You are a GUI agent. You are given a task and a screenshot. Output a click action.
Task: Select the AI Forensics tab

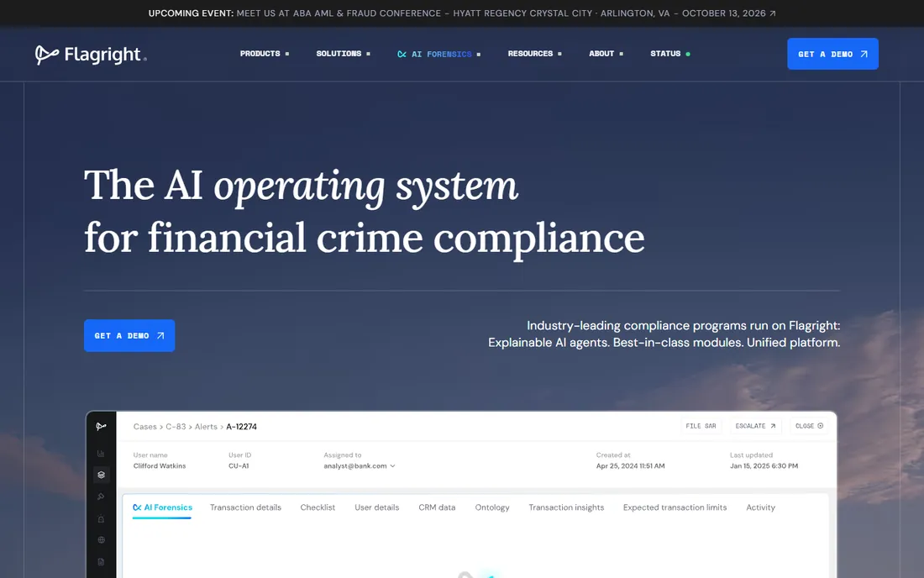click(163, 507)
